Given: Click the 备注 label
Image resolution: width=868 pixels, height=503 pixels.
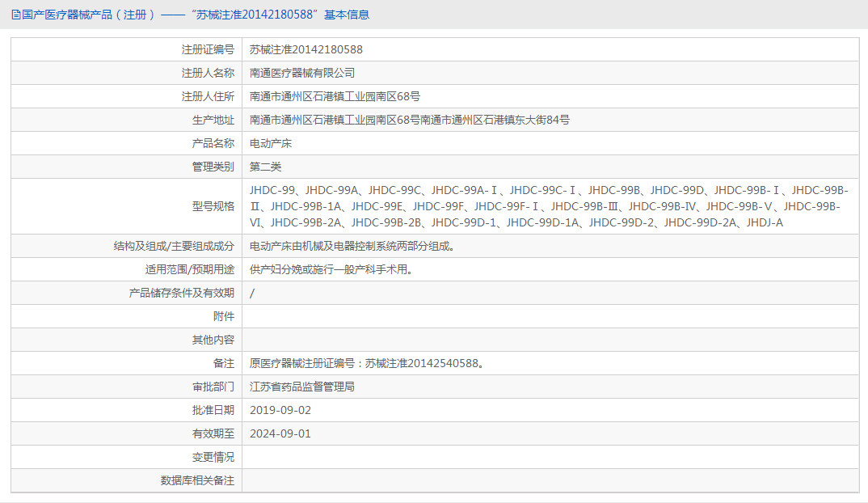Looking at the screenshot, I should click(224, 363).
